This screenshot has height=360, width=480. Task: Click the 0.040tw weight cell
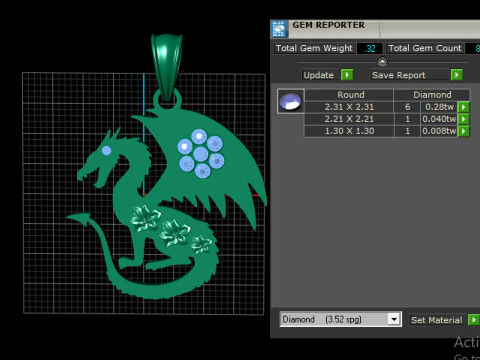[439, 119]
